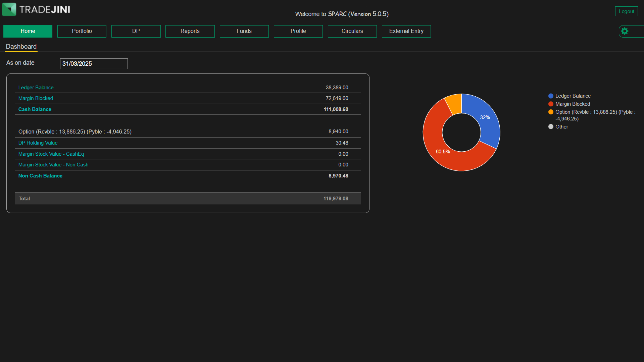Viewport: 644px width, 362px height.
Task: Click the red Margin Blocked legend dot
Action: [551, 104]
